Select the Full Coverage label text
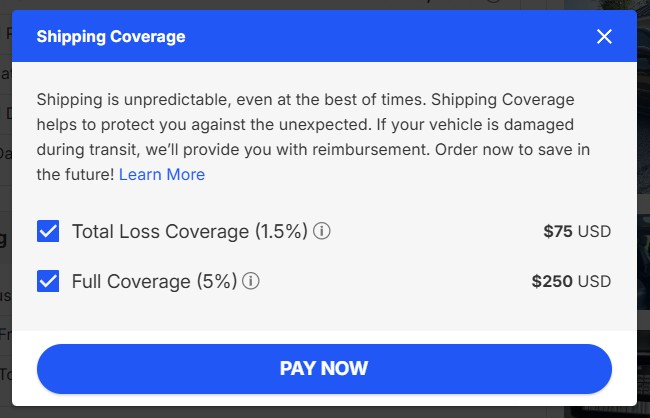Screen dimensions: 650x418 131,281
